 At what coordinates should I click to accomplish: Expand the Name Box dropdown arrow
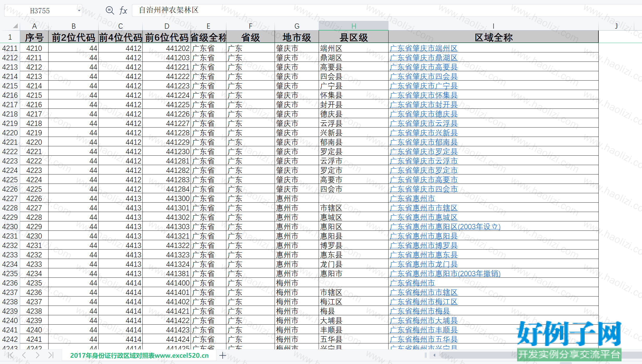(x=79, y=10)
